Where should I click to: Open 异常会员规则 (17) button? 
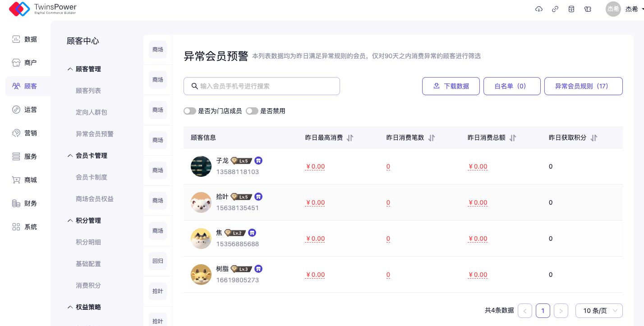pyautogui.click(x=583, y=86)
